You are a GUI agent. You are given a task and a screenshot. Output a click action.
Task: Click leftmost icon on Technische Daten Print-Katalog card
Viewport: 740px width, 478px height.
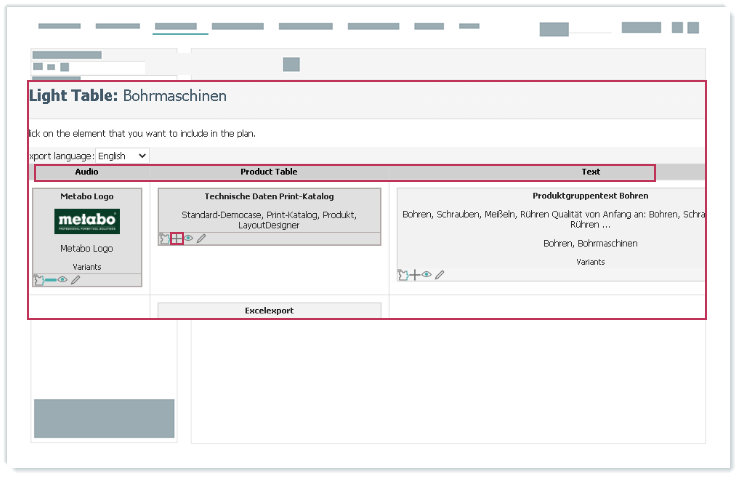pos(164,238)
